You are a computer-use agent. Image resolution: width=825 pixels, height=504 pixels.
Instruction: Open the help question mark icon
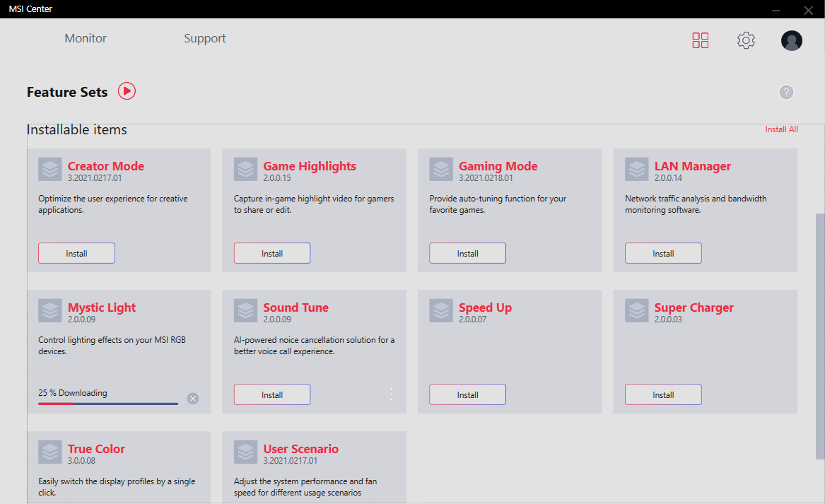(786, 92)
